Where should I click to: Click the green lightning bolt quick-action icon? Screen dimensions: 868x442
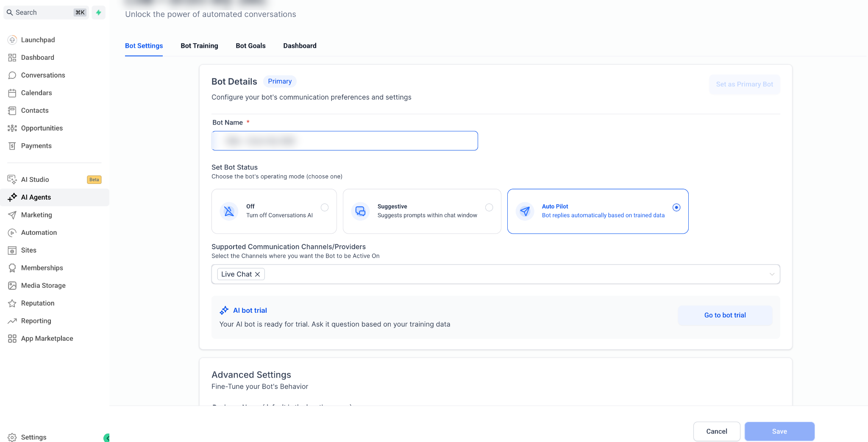tap(98, 12)
